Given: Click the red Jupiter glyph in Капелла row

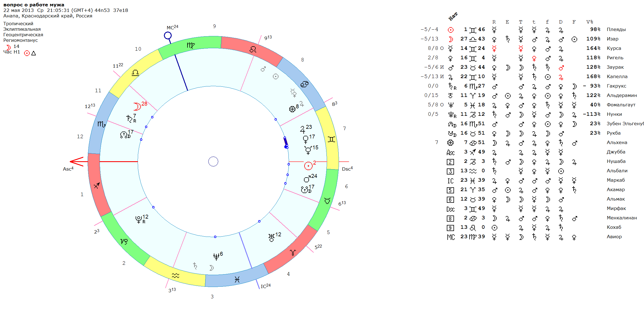Looking at the screenshot, I should point(561,77).
